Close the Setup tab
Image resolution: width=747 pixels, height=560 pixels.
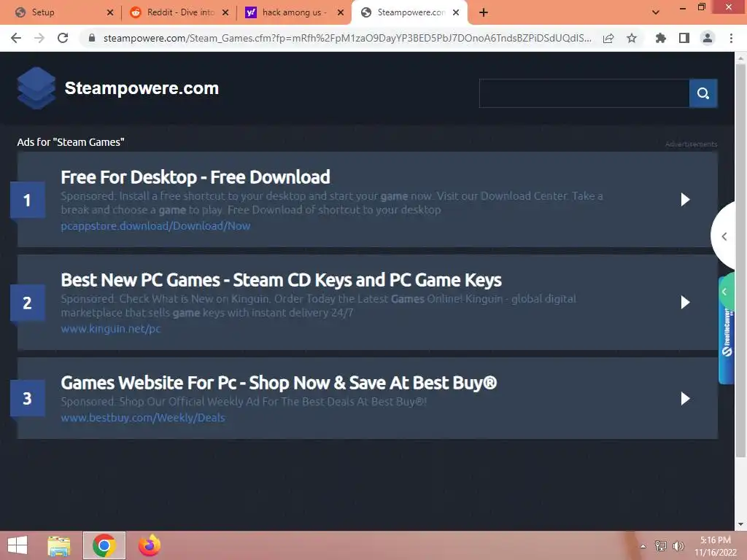[110, 12]
